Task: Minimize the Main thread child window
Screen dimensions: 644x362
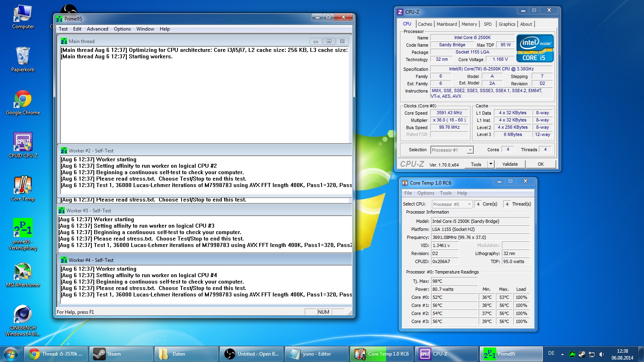Action: (x=316, y=41)
